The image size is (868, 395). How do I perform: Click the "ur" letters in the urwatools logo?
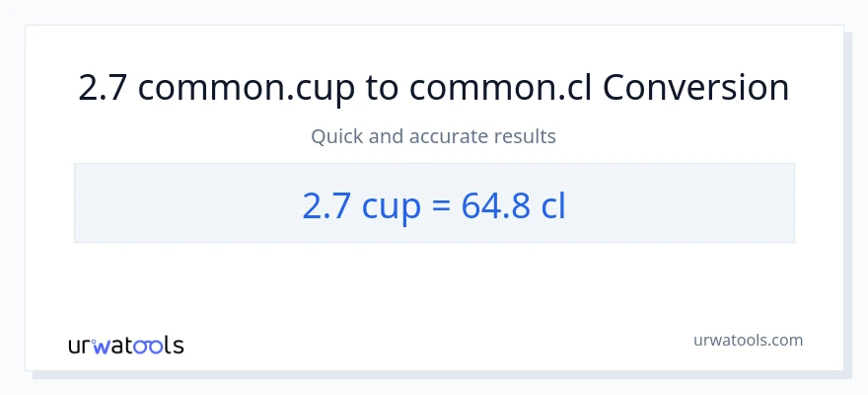click(x=81, y=346)
